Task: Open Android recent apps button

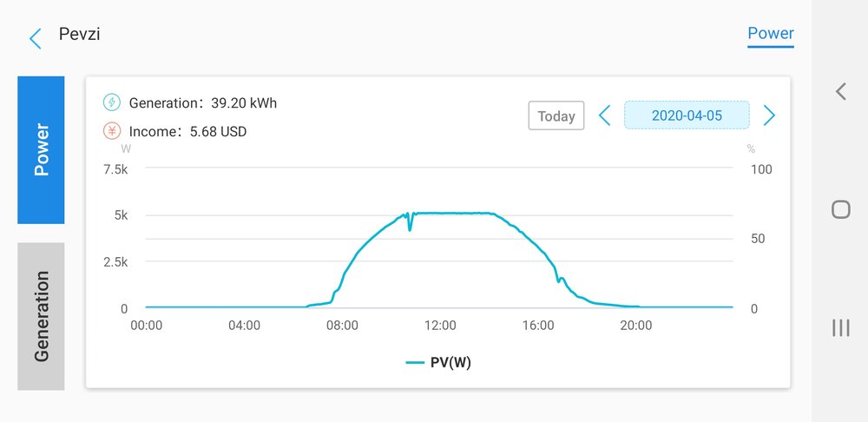Action: (840, 327)
